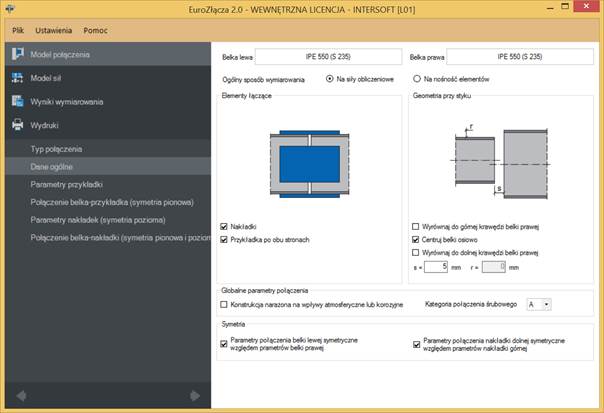Select Na nośność elementów radio button
The width and height of the screenshot is (604, 413).
click(417, 79)
